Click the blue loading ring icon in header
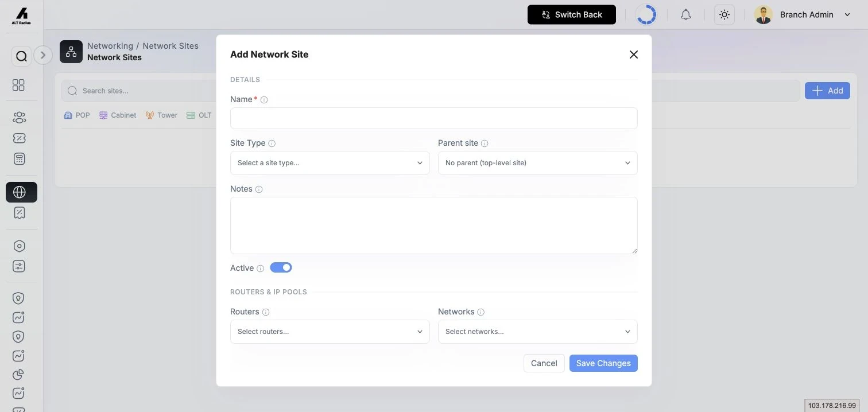Image resolution: width=868 pixels, height=412 pixels. 646,15
